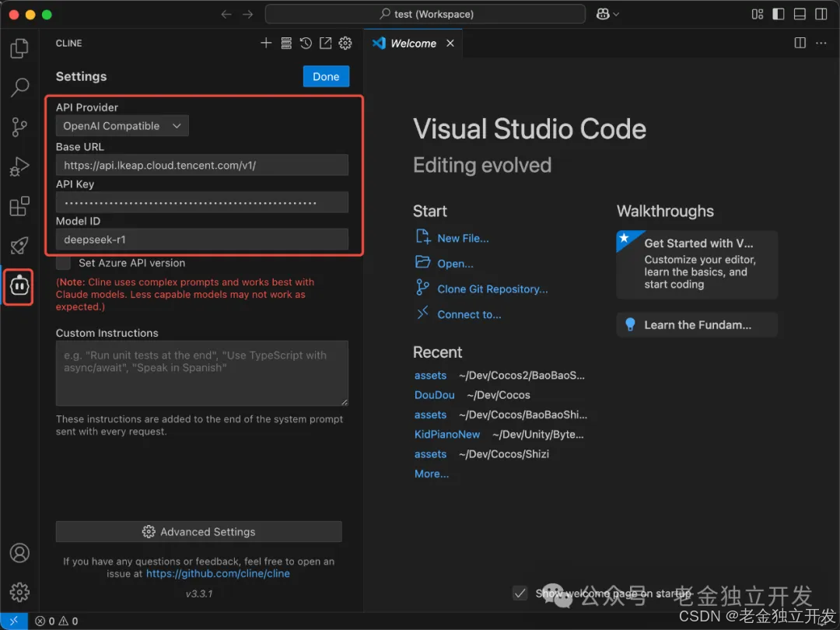Toggle the primary side bar layout icon

click(x=778, y=14)
